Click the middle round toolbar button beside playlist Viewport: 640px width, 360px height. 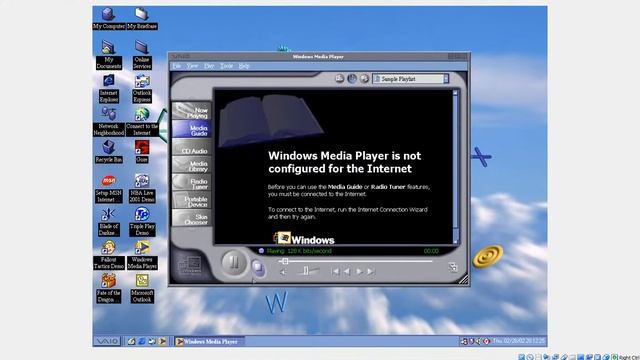pyautogui.click(x=352, y=78)
